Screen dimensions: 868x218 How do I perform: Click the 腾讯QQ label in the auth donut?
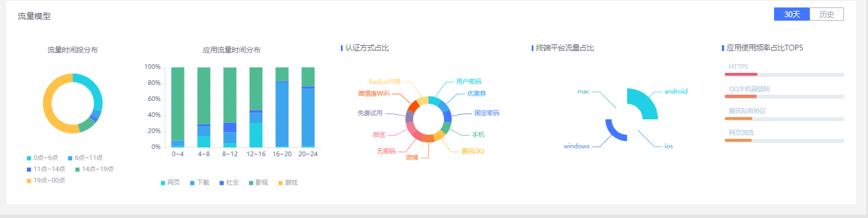(473, 151)
